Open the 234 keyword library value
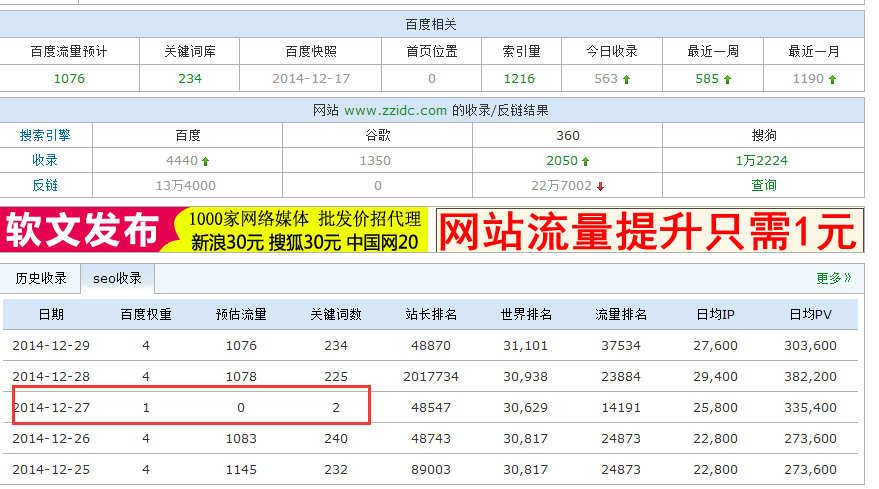 click(x=190, y=78)
